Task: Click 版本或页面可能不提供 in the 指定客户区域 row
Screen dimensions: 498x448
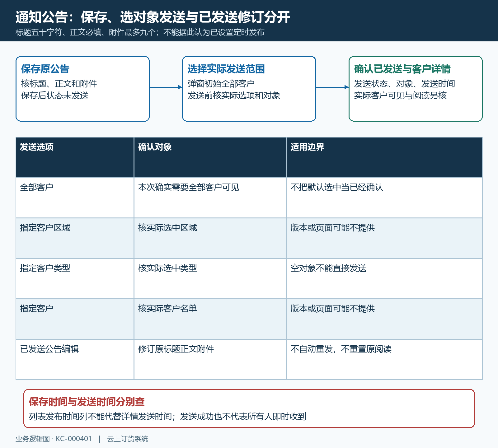Action: (333, 228)
